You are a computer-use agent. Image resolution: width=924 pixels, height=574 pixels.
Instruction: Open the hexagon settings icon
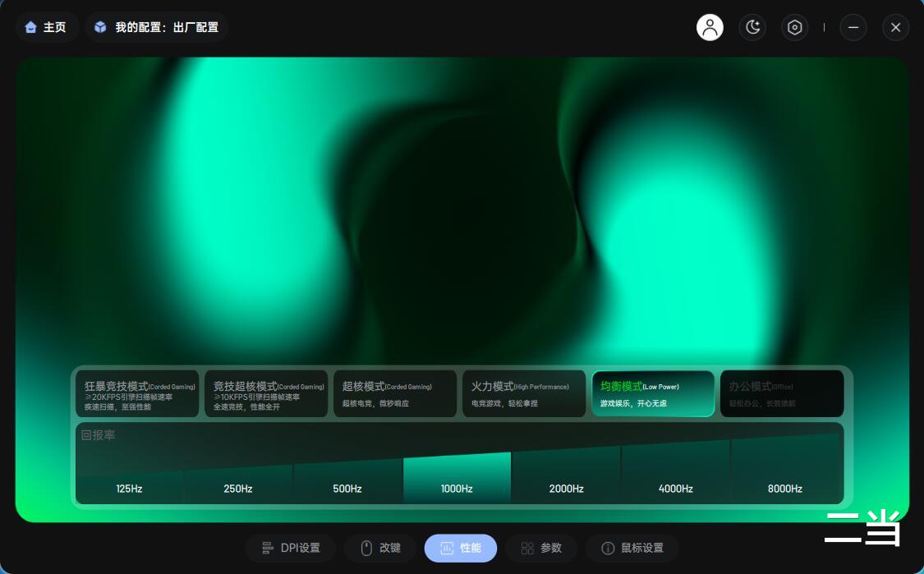pos(794,27)
